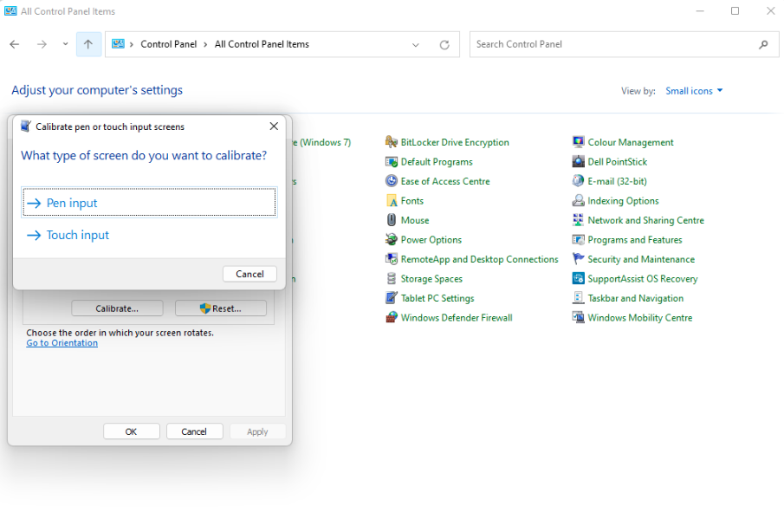Choose Touch input calibration option
The height and width of the screenshot is (532, 784).
coord(78,235)
